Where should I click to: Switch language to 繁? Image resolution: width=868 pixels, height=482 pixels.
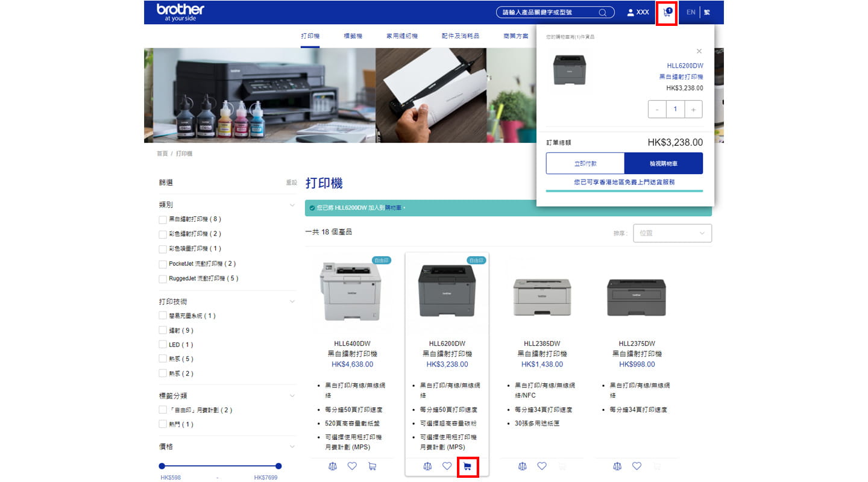tap(707, 12)
